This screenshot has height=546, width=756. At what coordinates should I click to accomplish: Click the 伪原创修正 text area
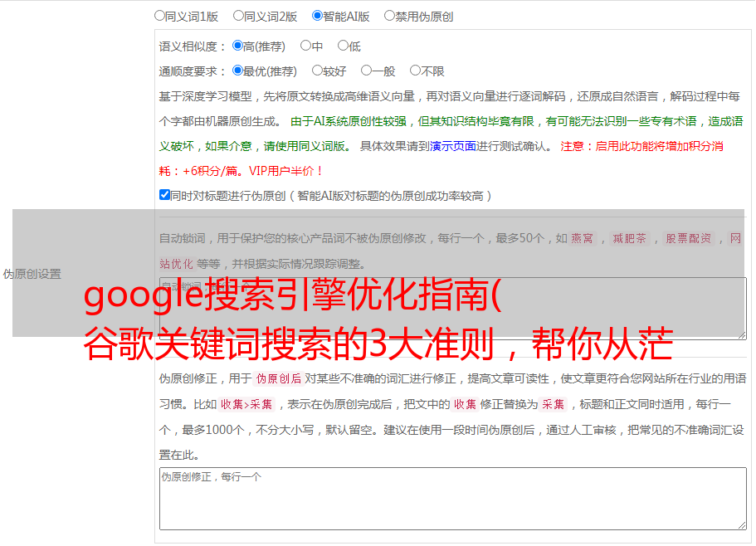coord(453,499)
